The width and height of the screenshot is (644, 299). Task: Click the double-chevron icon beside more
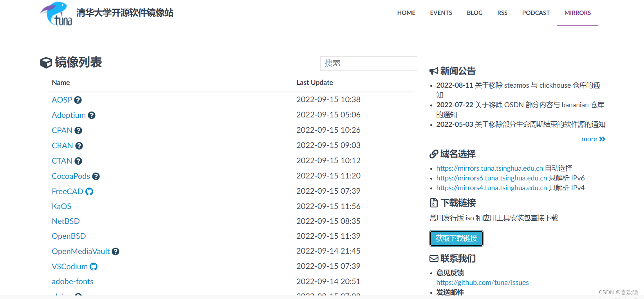point(602,139)
